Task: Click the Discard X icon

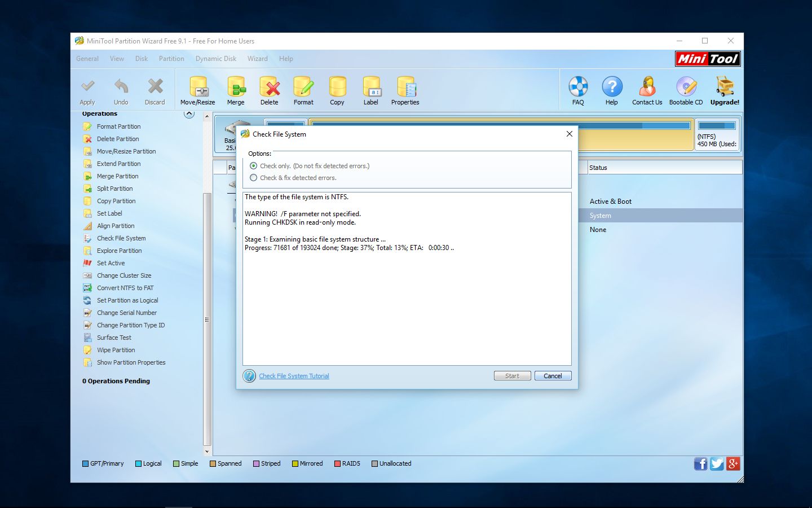Action: [x=155, y=86]
